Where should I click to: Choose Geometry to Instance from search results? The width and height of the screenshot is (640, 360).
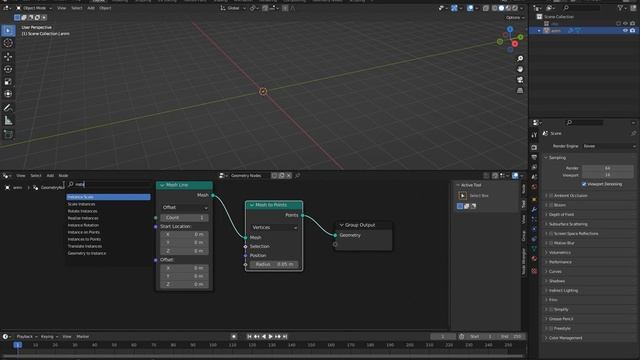(108, 253)
